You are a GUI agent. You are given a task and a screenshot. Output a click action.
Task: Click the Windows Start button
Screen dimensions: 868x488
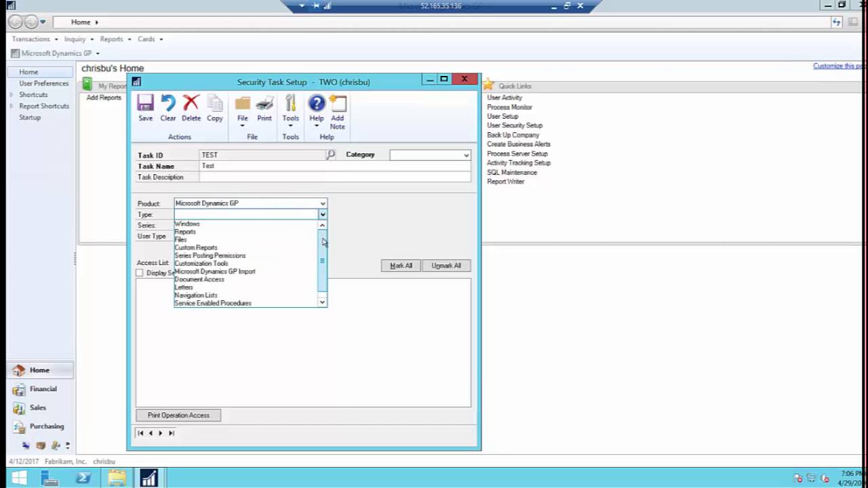pyautogui.click(x=18, y=478)
